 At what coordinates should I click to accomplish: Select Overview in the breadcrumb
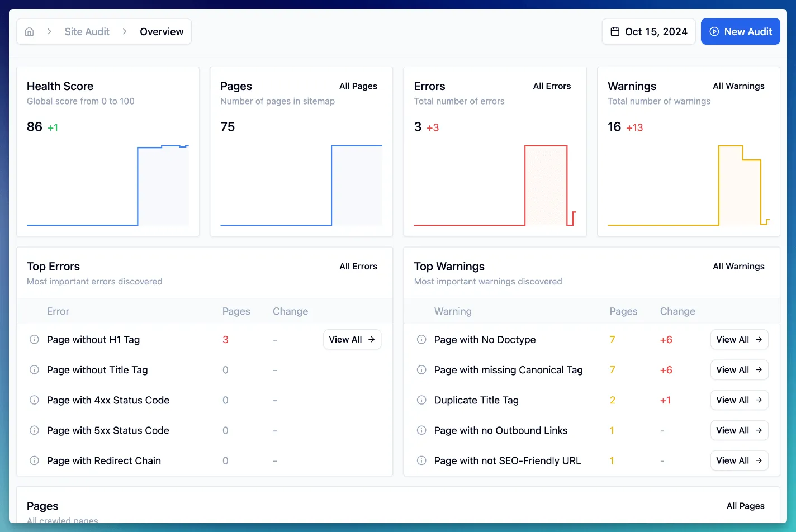162,31
